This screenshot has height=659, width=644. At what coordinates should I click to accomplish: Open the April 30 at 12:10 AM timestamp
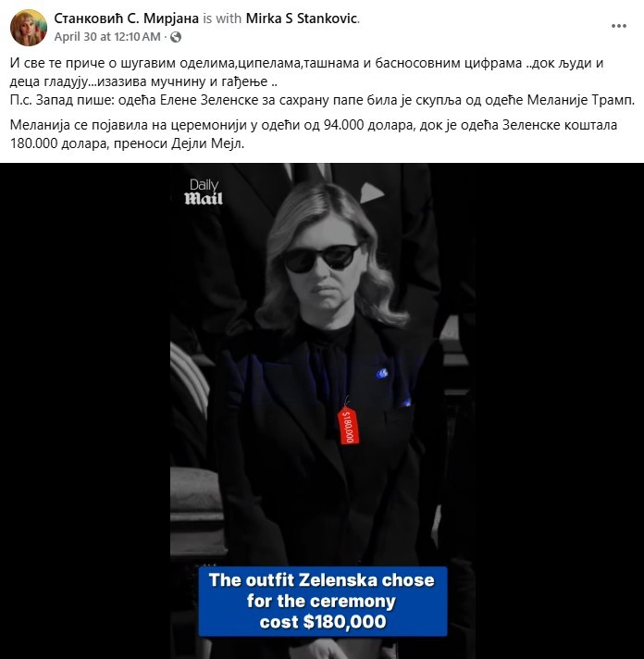coord(107,37)
